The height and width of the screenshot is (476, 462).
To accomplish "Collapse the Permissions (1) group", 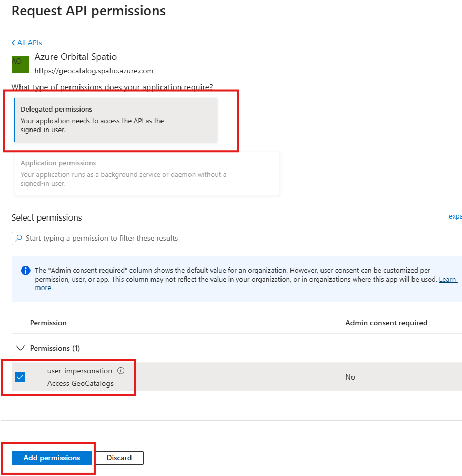I will (21, 348).
